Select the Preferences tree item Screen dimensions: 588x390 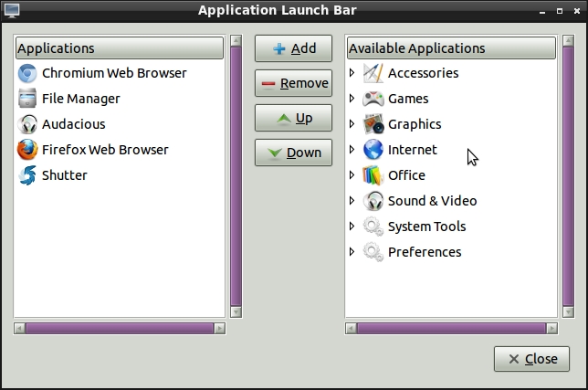(x=424, y=252)
